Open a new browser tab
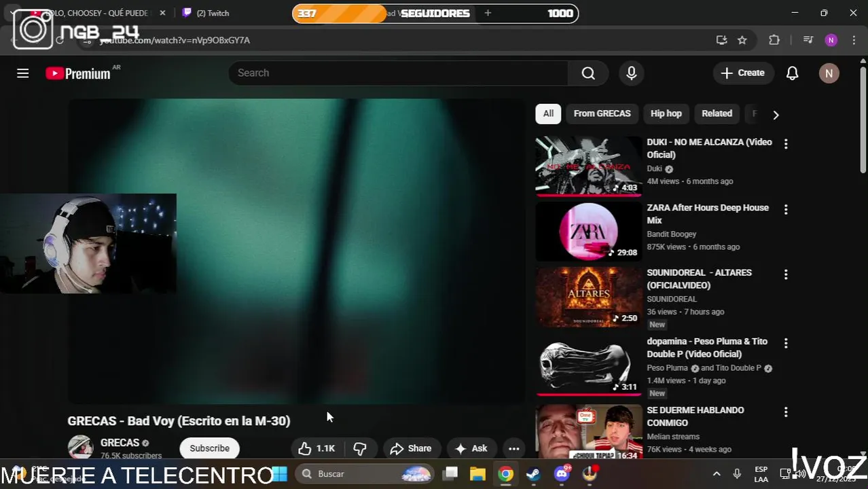868x489 pixels. (x=488, y=13)
